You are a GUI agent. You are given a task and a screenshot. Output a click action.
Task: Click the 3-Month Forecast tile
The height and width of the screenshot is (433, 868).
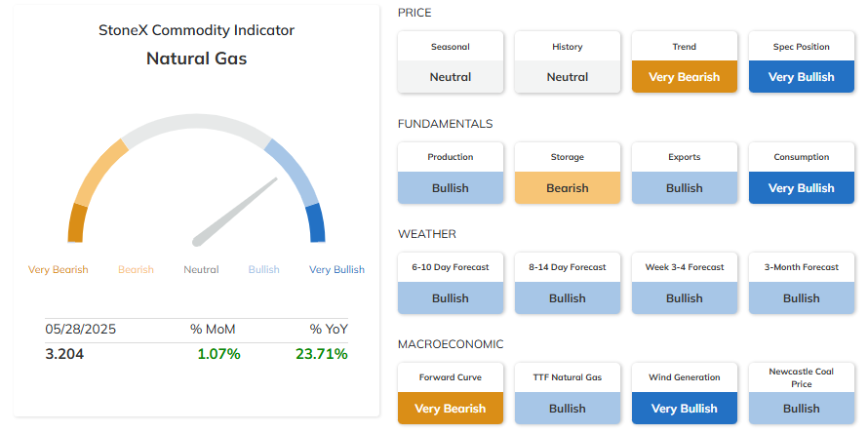(x=801, y=283)
